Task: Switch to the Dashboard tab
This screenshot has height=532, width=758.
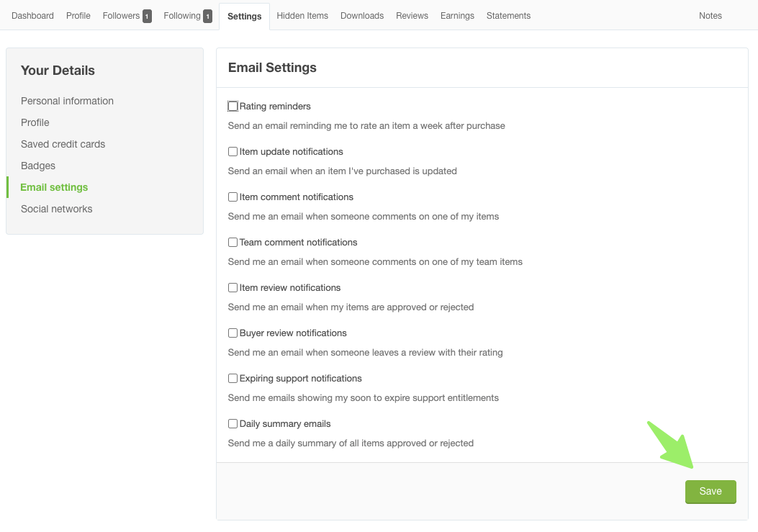Action: point(32,15)
